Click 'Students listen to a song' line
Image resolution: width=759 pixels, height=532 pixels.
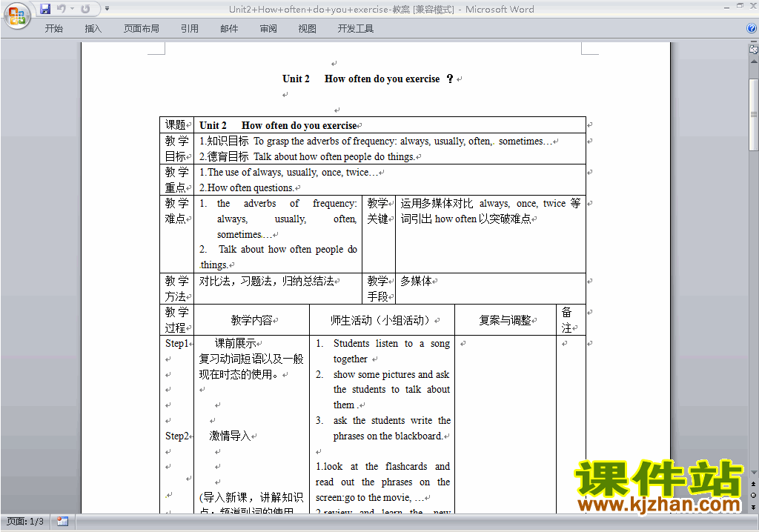[x=391, y=343]
